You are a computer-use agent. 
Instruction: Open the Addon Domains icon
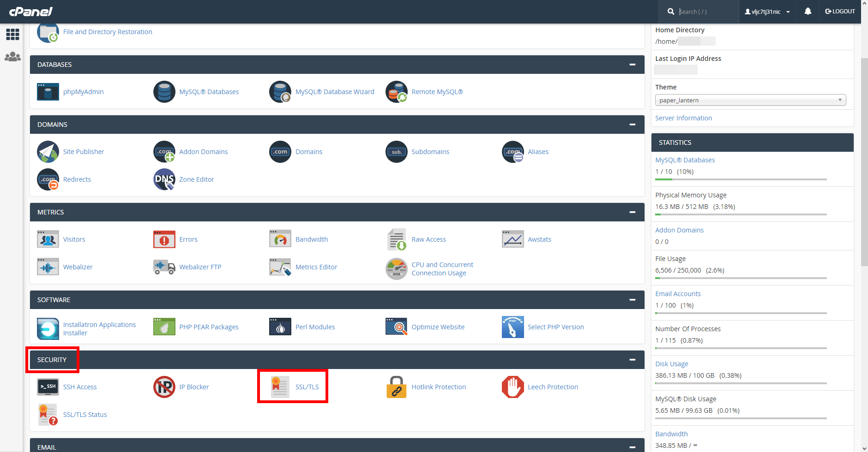[164, 152]
